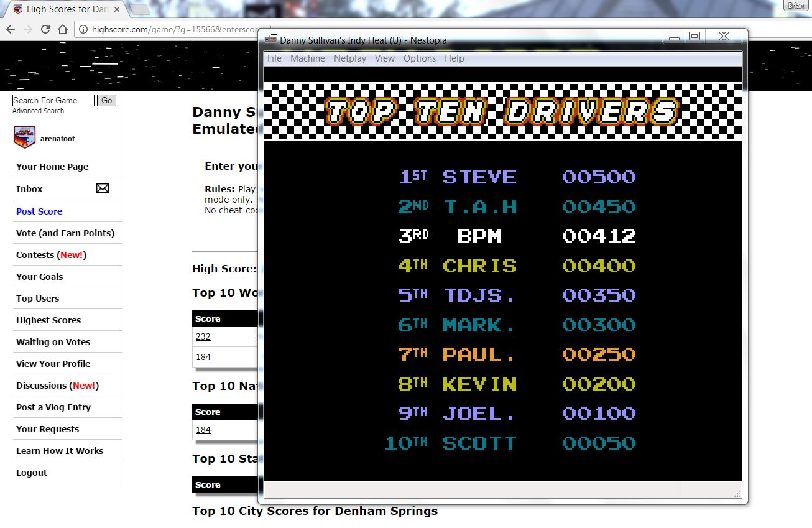Click the arenafoot profile avatar icon
812x528 pixels.
(x=24, y=137)
